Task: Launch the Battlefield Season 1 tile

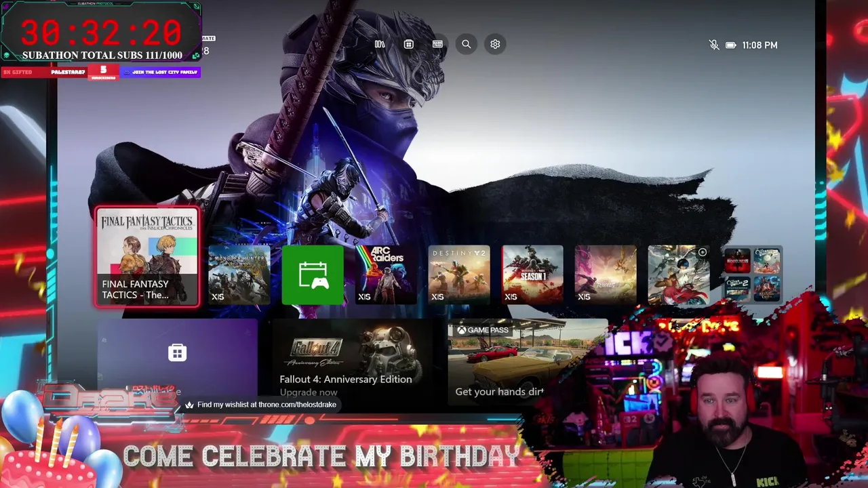Action: coord(532,274)
